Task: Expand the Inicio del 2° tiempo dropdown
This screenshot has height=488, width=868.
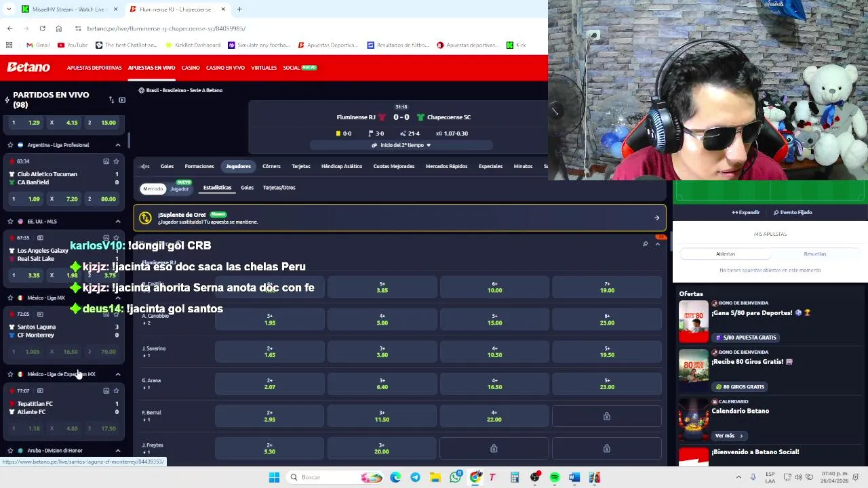Action: point(401,145)
